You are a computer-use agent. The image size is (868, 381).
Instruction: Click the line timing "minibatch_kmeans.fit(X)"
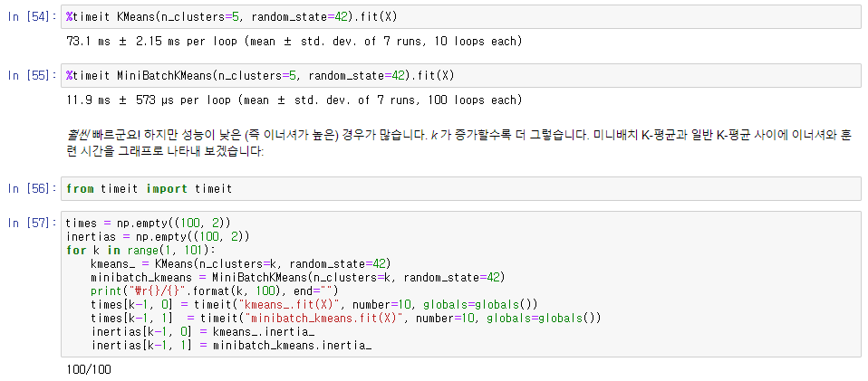[346, 318]
